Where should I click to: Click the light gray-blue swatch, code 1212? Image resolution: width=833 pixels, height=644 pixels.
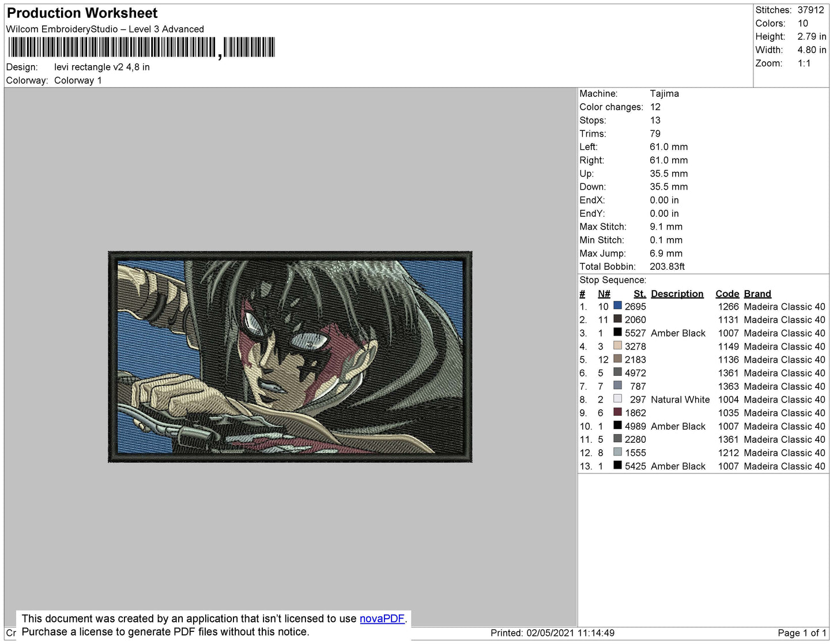617,452
